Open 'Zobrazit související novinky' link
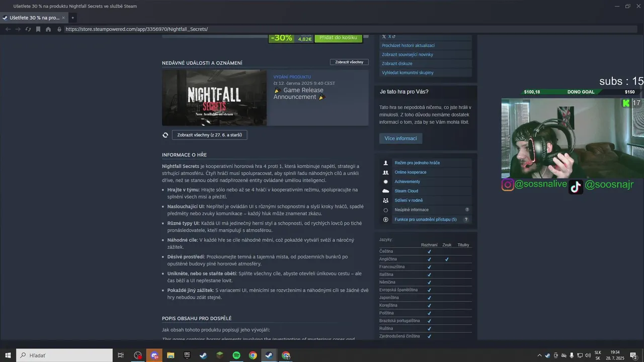 [407, 54]
